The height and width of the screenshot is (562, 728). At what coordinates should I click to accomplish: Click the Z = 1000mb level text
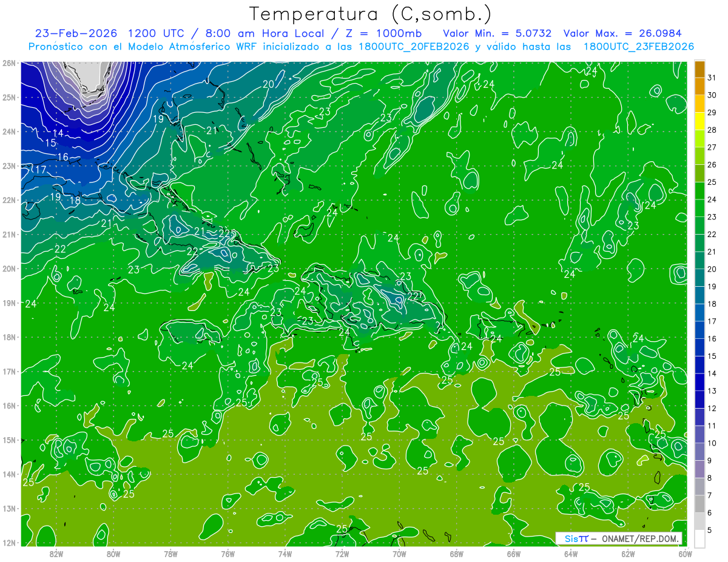385,33
